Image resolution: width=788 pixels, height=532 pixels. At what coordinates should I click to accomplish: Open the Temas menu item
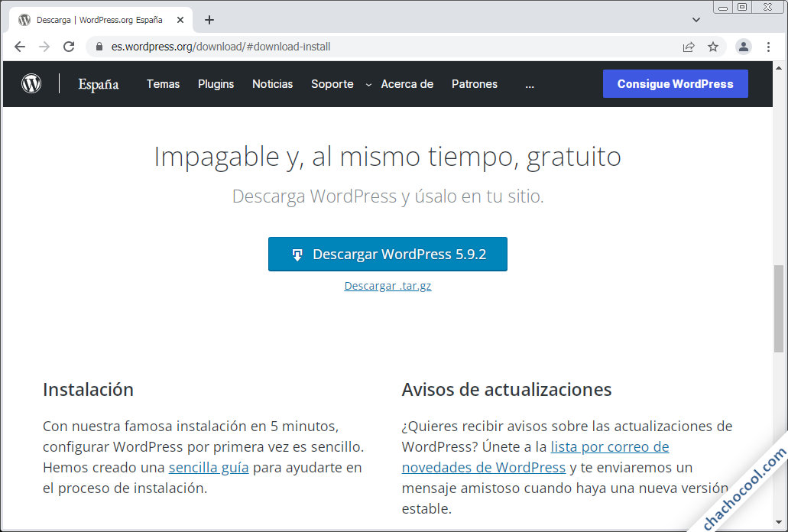164,84
